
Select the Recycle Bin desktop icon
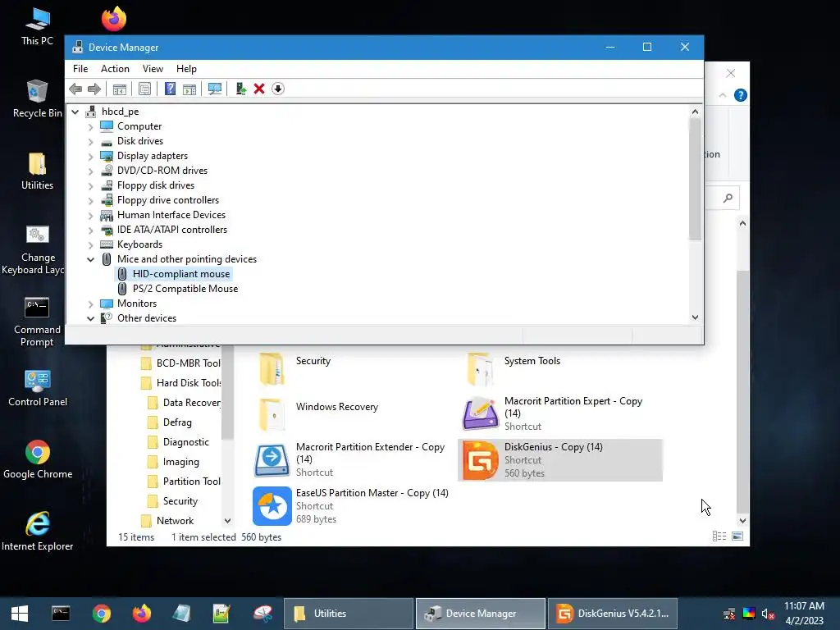coord(37,99)
